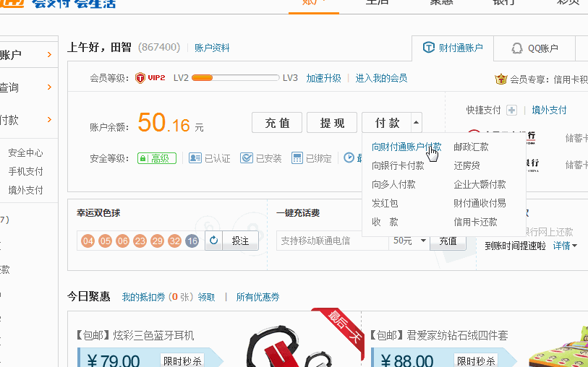
Task: Choose 发红包 in the payment menu
Action: pyautogui.click(x=385, y=203)
